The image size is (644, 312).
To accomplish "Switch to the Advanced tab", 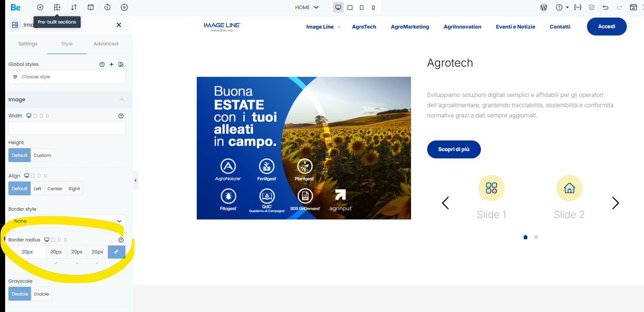I will (106, 44).
